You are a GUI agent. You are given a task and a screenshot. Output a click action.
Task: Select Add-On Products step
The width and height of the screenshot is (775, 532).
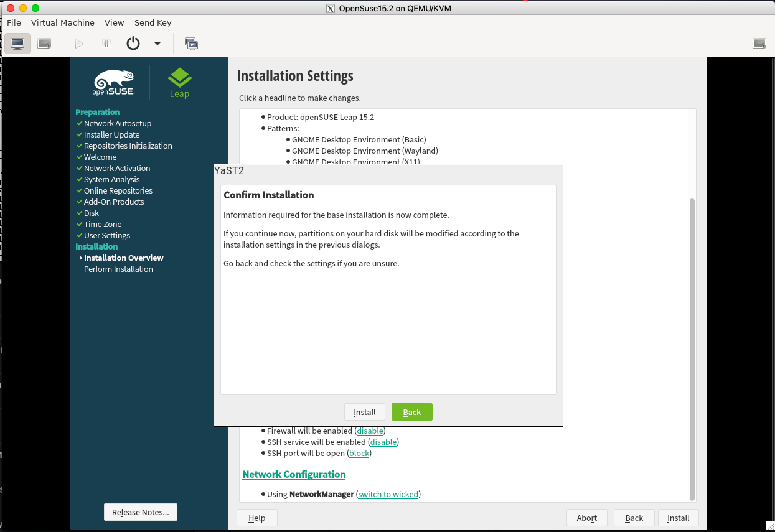tap(114, 202)
